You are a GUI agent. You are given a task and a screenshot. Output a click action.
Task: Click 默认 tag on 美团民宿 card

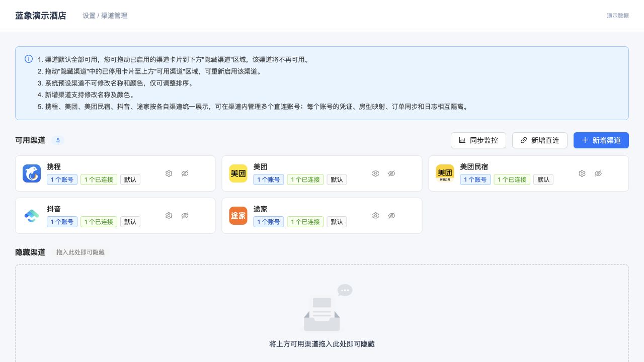(x=543, y=179)
